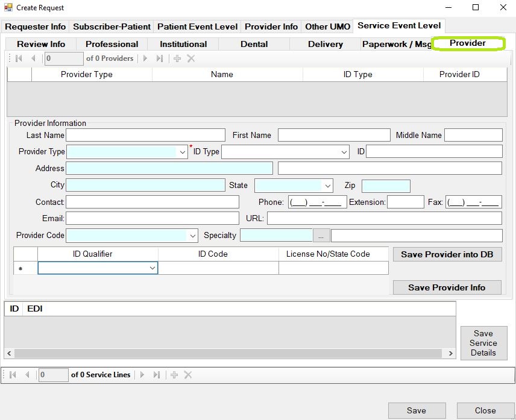The height and width of the screenshot is (420, 516).
Task: Select the Other UMO tab
Action: click(x=327, y=27)
